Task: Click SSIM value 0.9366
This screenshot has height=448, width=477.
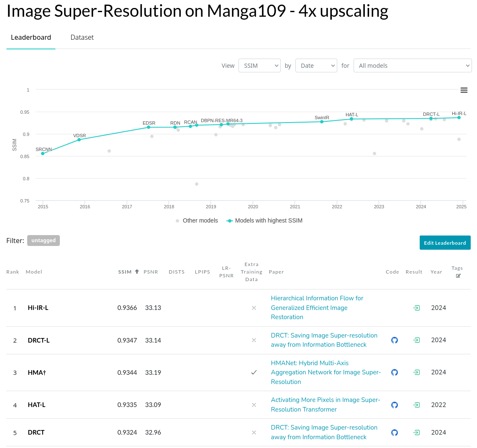Action: pyautogui.click(x=127, y=308)
